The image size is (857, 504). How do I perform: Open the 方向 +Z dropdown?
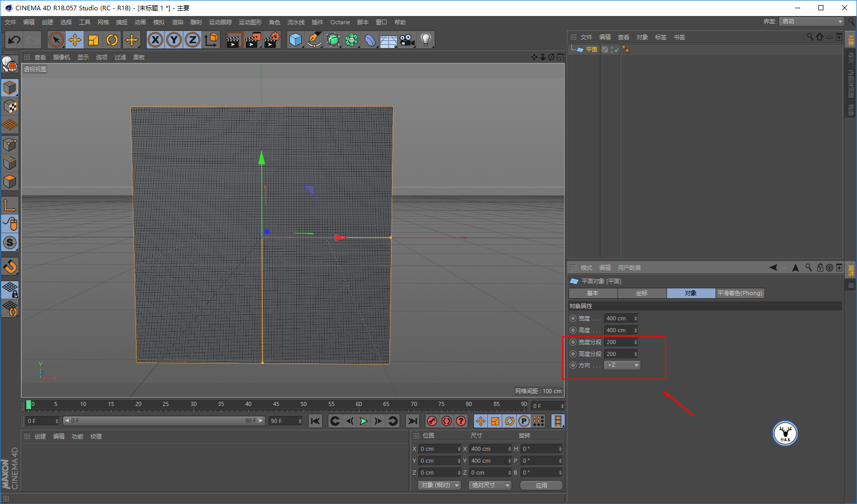tap(622, 365)
